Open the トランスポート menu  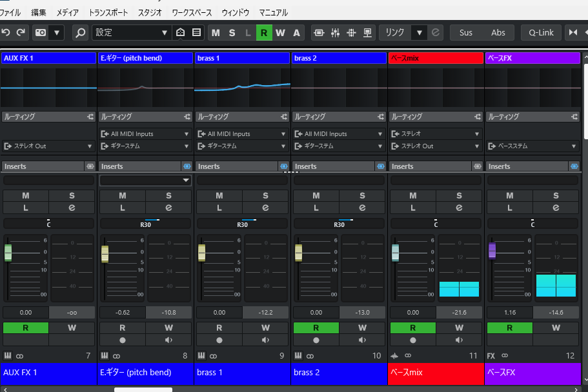pos(108,13)
